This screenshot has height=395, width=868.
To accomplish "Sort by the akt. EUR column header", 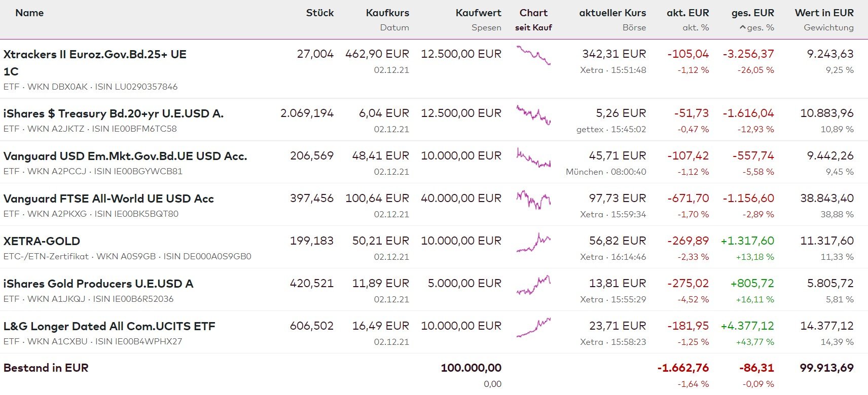I will [688, 13].
